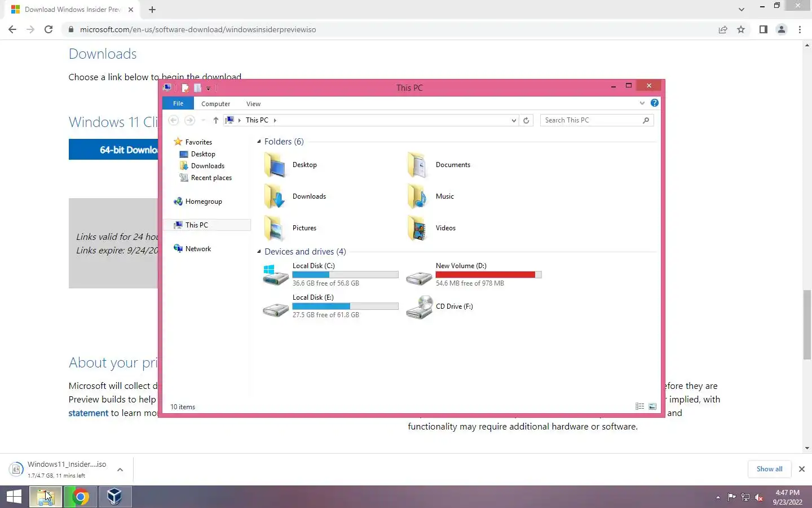This screenshot has width=812, height=508.
Task: Open the 'statement' link on the webpage
Action: [88, 413]
